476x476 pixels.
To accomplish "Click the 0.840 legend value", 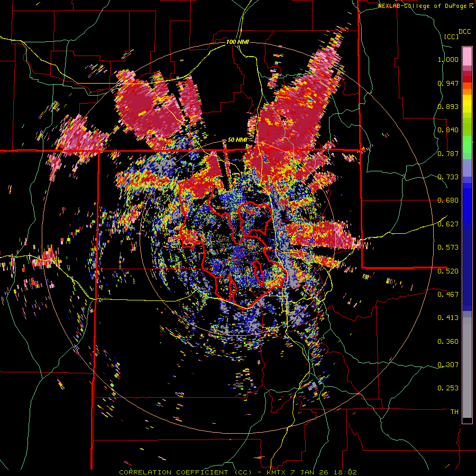I will click(x=448, y=130).
